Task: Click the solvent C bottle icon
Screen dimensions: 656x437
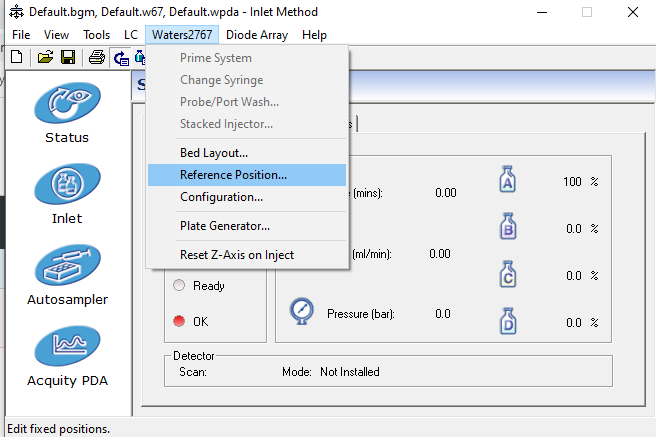Action: click(x=508, y=274)
